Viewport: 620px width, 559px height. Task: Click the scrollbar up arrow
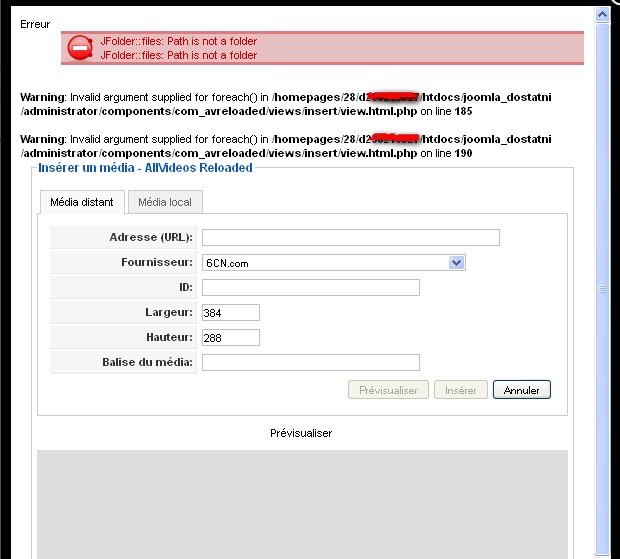pos(602,15)
